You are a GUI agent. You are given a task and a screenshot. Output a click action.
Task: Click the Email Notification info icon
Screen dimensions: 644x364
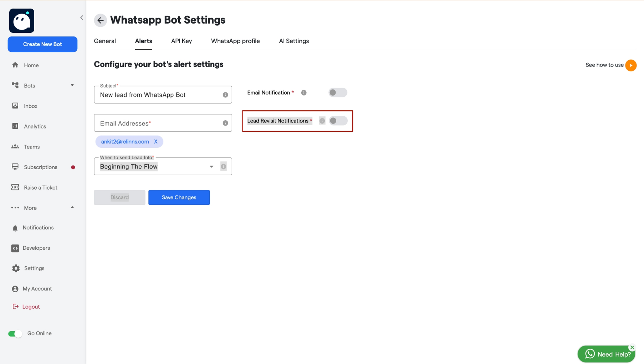304,93
